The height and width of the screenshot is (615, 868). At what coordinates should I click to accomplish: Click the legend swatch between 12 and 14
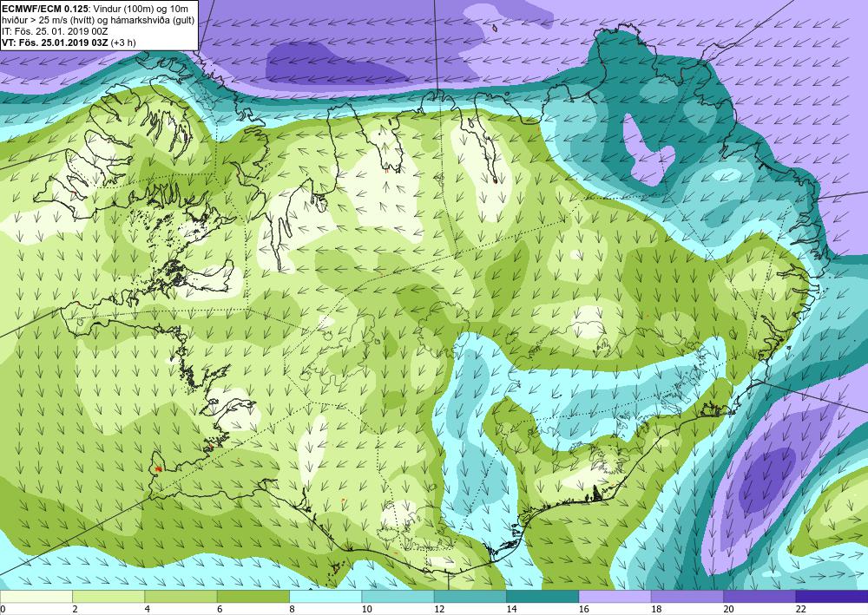pyautogui.click(x=470, y=596)
